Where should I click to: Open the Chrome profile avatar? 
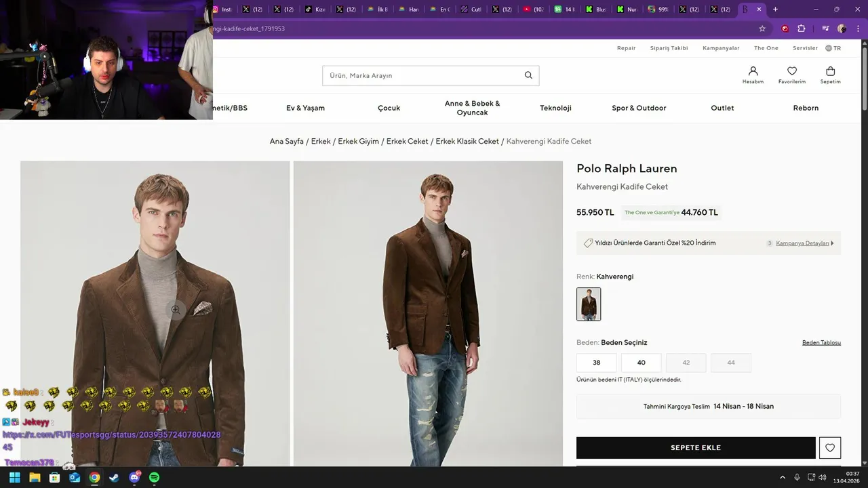(x=842, y=28)
